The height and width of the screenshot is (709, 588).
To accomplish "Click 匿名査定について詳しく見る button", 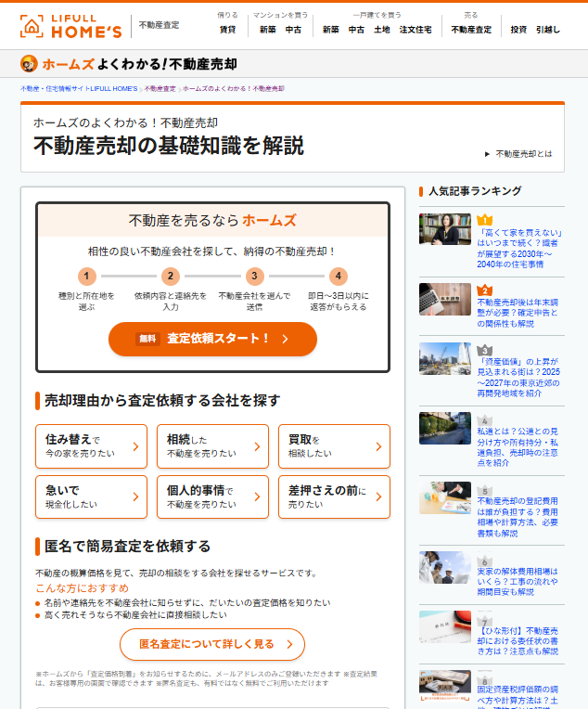I will [x=212, y=644].
